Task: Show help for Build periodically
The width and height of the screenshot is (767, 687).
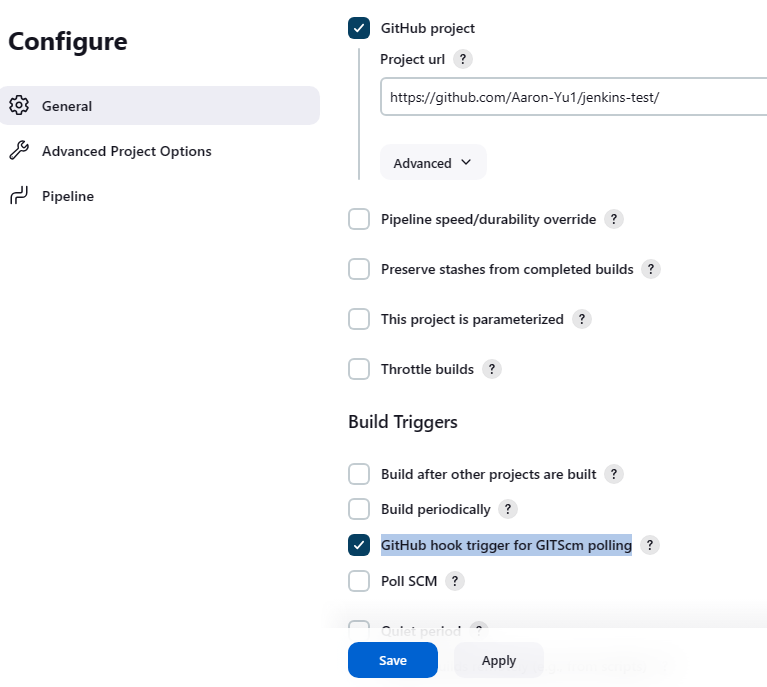Action: point(508,509)
